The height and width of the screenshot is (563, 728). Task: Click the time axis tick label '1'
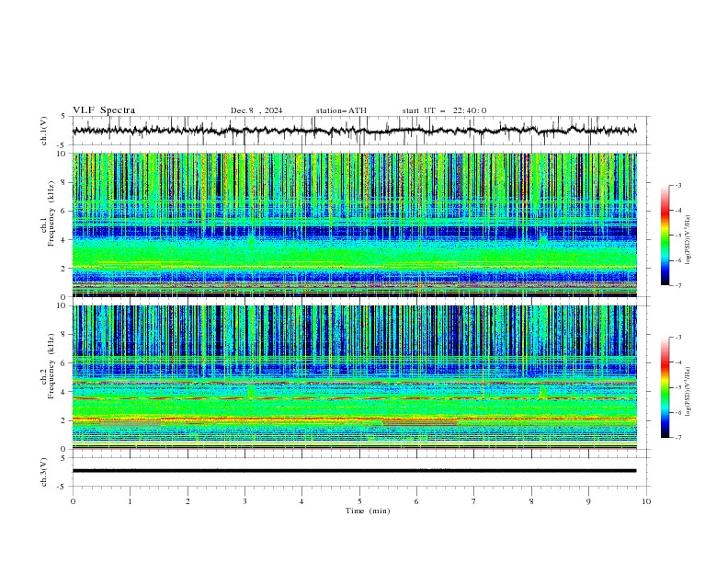click(x=130, y=501)
